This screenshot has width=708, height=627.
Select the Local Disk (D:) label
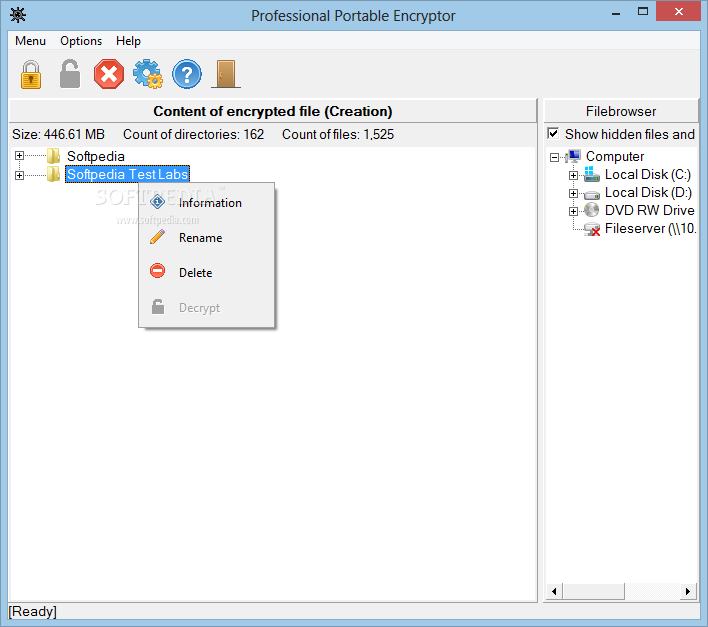[648, 192]
